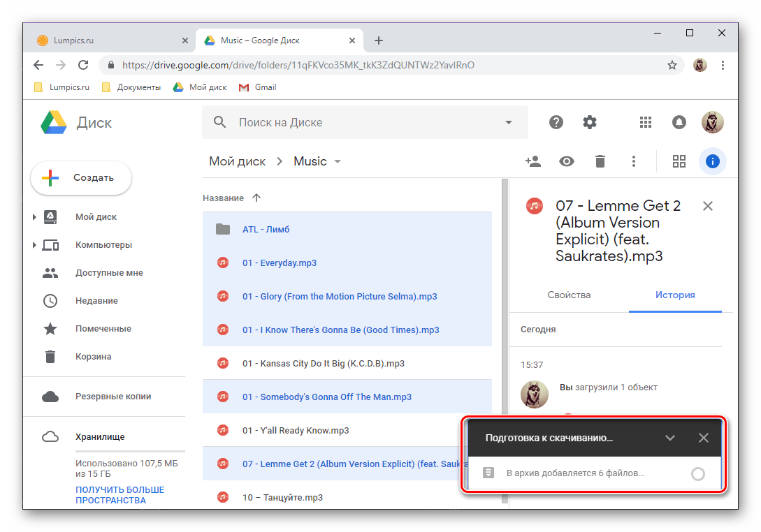Viewport: 761px width, 532px height.
Task: Toggle the info details panel
Action: point(712,161)
